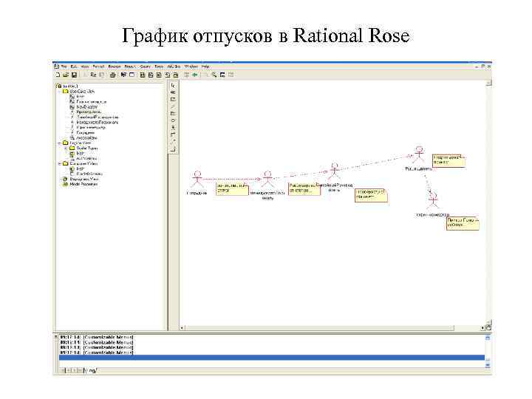Select the Note tool in toolbox
Viewport: 532px width, 399px height.
point(173,100)
